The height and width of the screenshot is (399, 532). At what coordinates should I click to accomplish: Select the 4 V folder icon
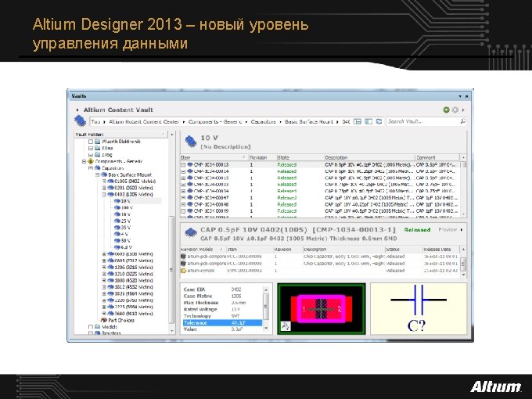click(x=117, y=234)
